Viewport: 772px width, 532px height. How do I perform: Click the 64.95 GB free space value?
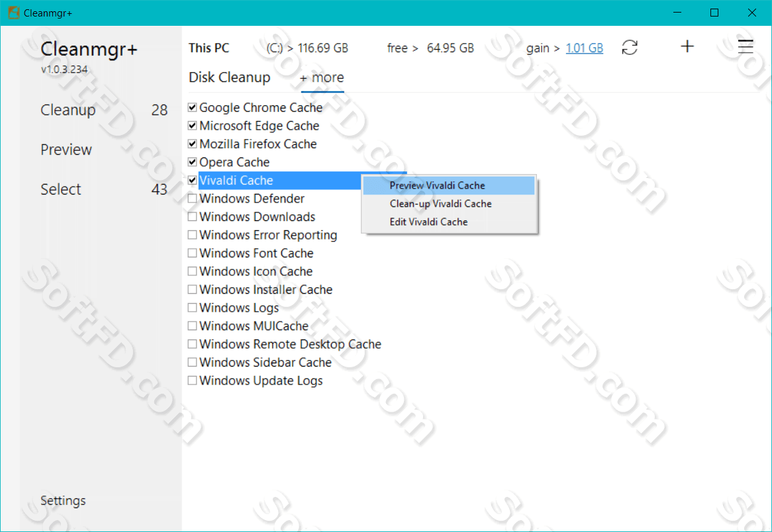450,48
